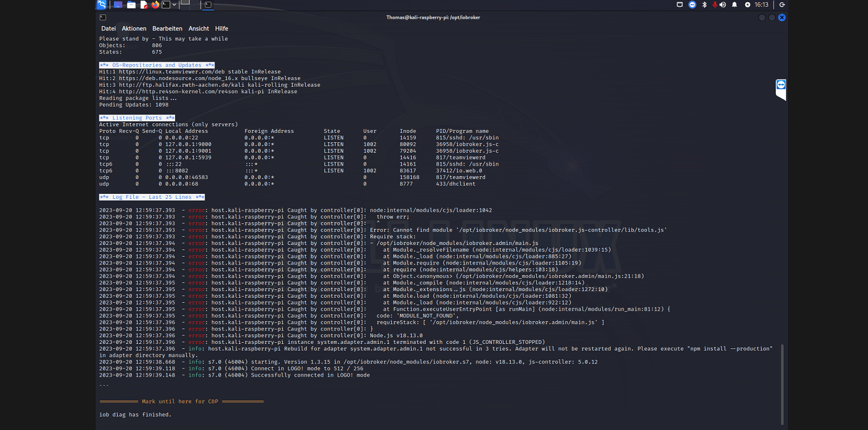Minimize the terminal window
This screenshot has width=868, height=430.
click(762, 17)
